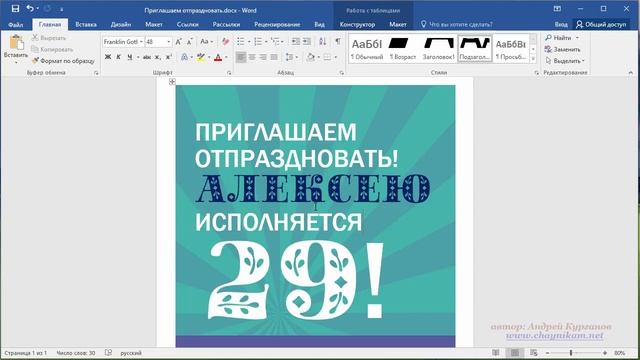
Task: Open the font size dropdown showing 48
Action: click(x=169, y=42)
